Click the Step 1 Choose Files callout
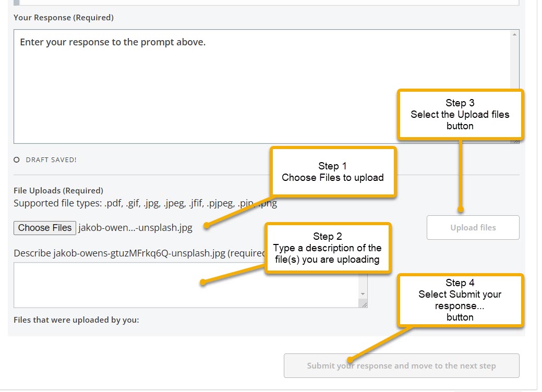The image size is (542, 392). (x=332, y=172)
